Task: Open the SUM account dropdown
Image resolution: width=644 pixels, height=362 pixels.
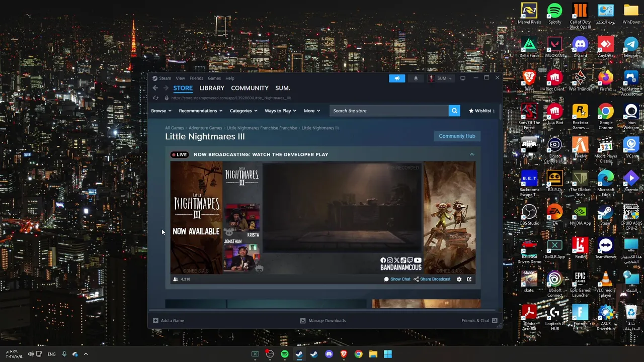Action: click(441, 78)
